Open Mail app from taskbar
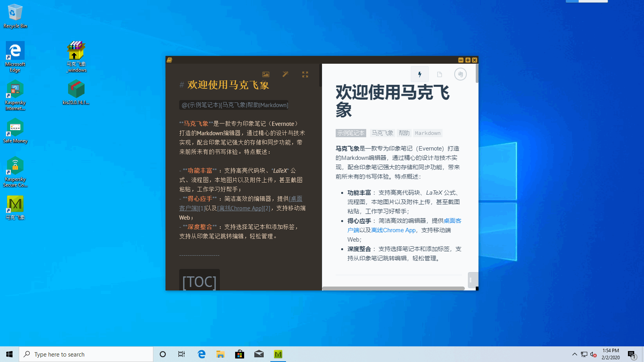644x362 pixels. [259, 354]
